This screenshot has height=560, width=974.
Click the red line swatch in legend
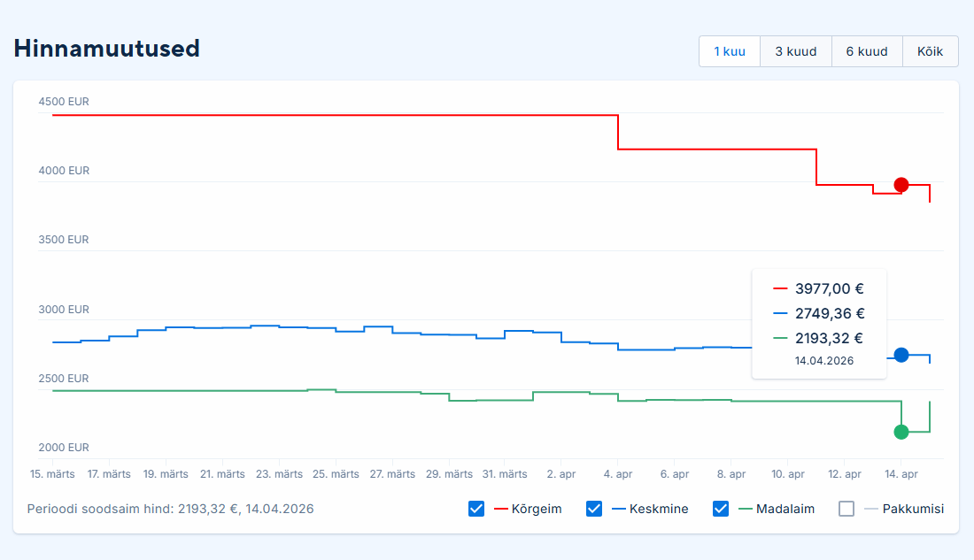tap(500, 509)
